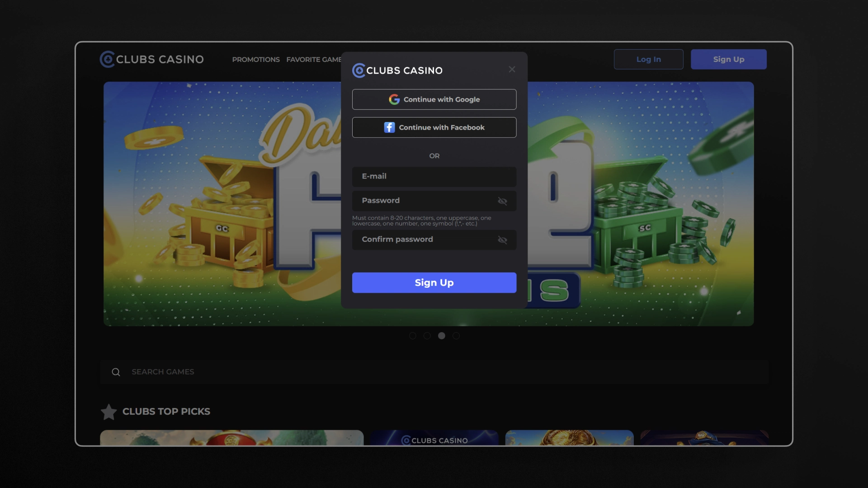868x488 pixels.
Task: Open the Promotions menu item
Action: point(256,59)
